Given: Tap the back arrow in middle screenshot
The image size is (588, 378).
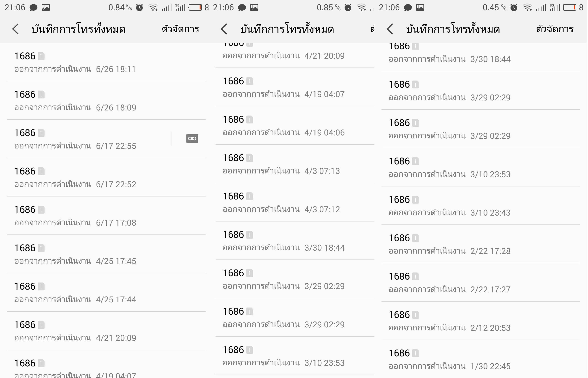Looking at the screenshot, I should 224,29.
